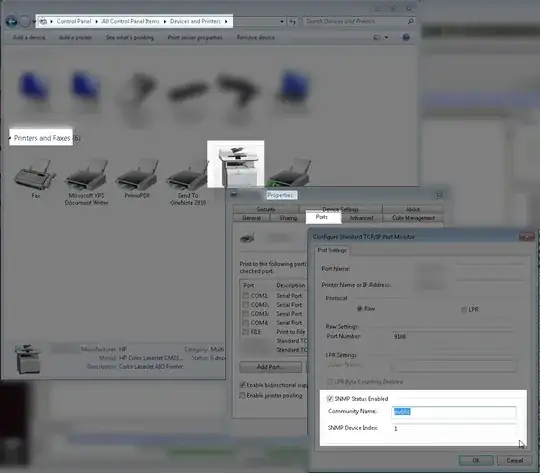540x473 pixels.
Task: Click the search magnifier icon
Action: [411, 21]
